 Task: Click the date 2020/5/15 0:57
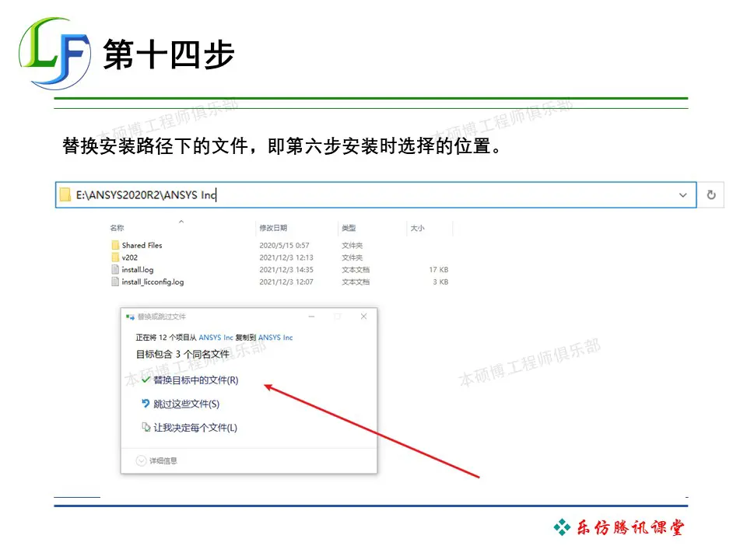tap(285, 245)
